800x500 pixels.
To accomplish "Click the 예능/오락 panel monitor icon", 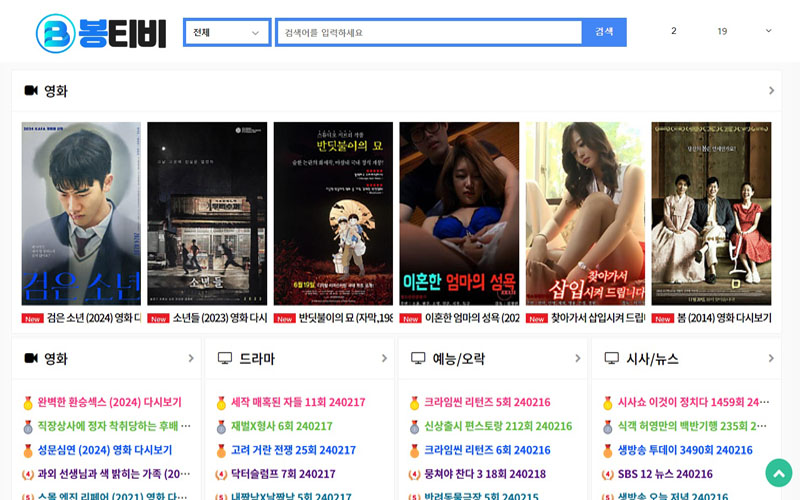I will click(418, 358).
